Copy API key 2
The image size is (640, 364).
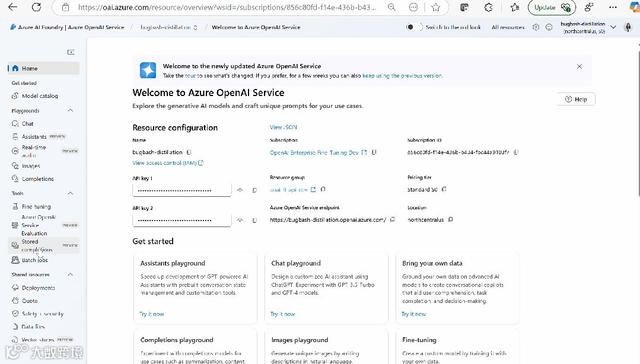pos(254,221)
